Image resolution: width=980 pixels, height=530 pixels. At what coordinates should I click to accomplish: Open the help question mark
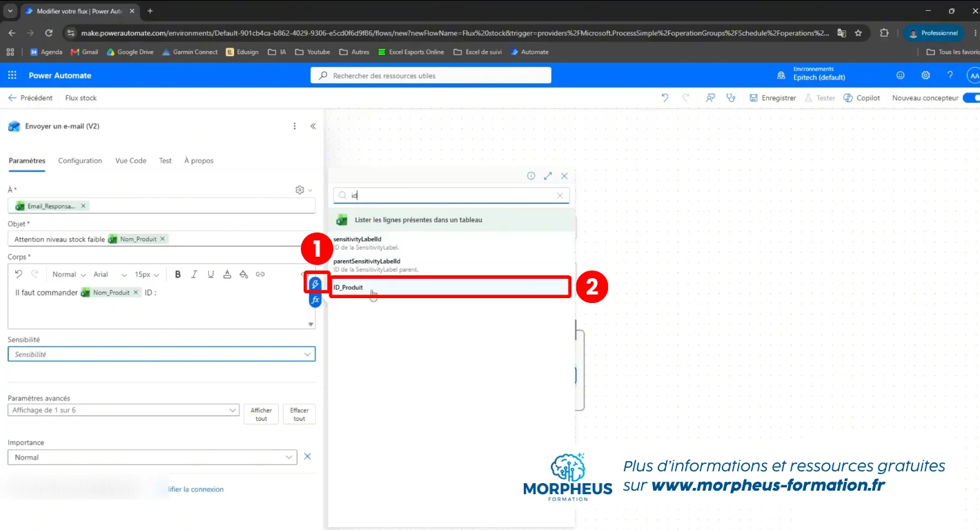point(950,75)
